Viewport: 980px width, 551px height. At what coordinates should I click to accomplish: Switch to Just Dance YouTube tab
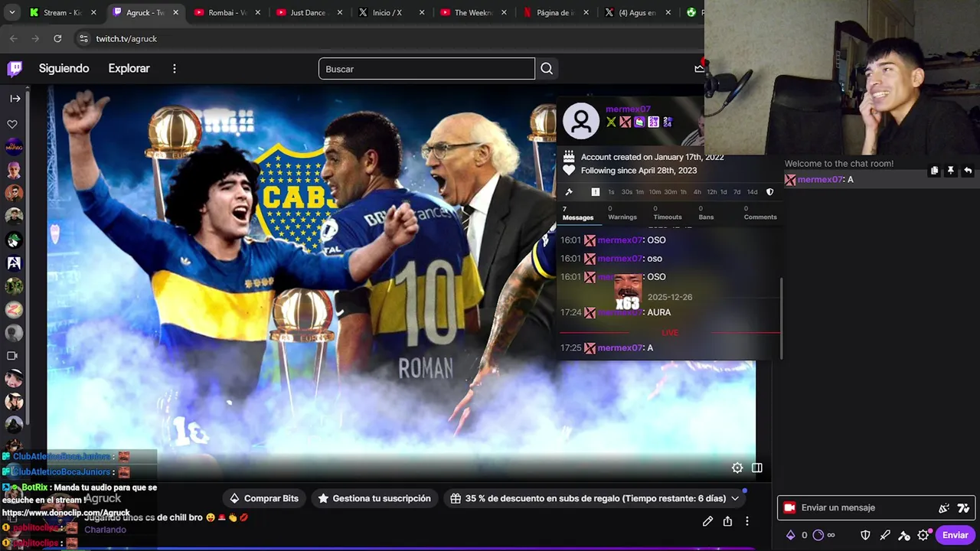pos(308,12)
